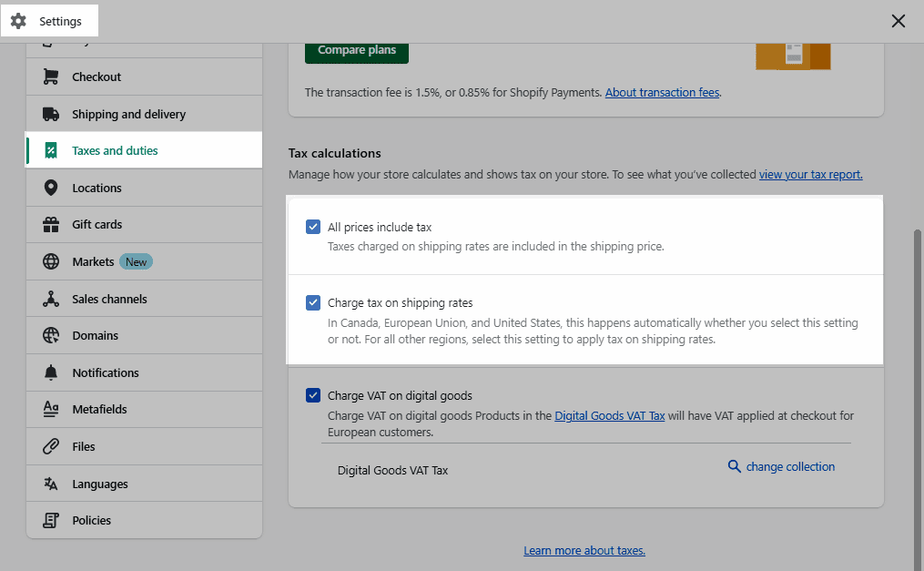Click the Gift cards gift icon
Viewport: 924px width, 571px height.
(51, 225)
